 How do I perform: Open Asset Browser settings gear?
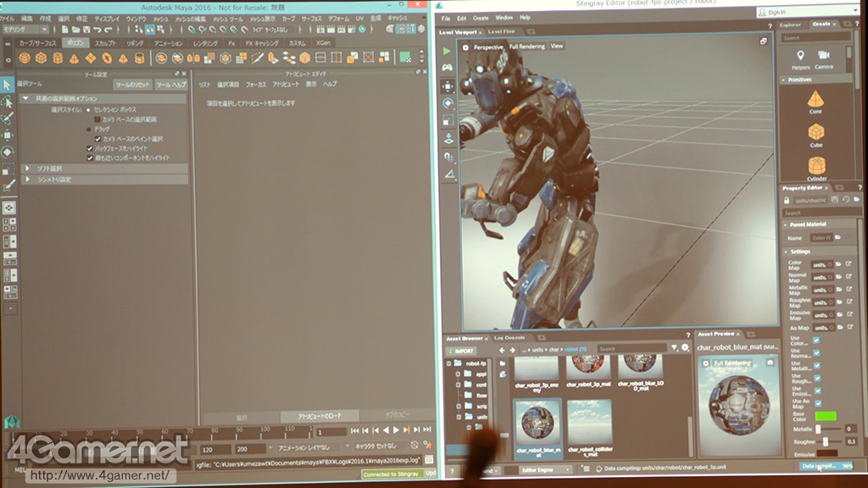pos(685,347)
